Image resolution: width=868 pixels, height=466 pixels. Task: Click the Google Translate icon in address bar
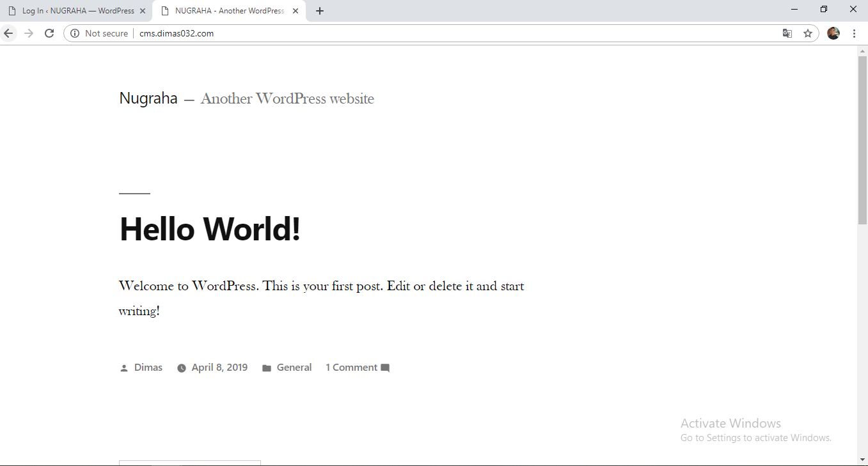point(787,33)
